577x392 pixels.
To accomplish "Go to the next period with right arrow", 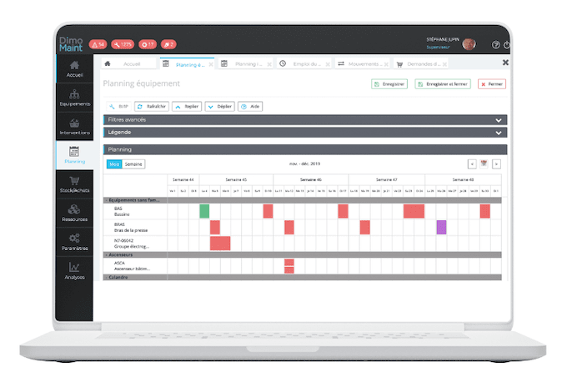I will coord(496,164).
